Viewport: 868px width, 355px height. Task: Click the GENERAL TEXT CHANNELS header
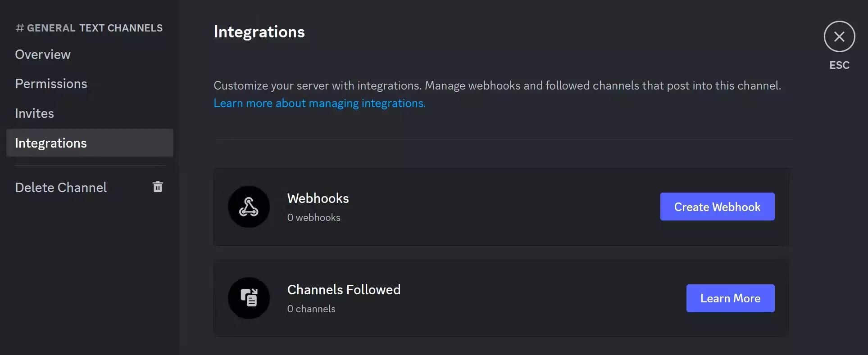(89, 27)
